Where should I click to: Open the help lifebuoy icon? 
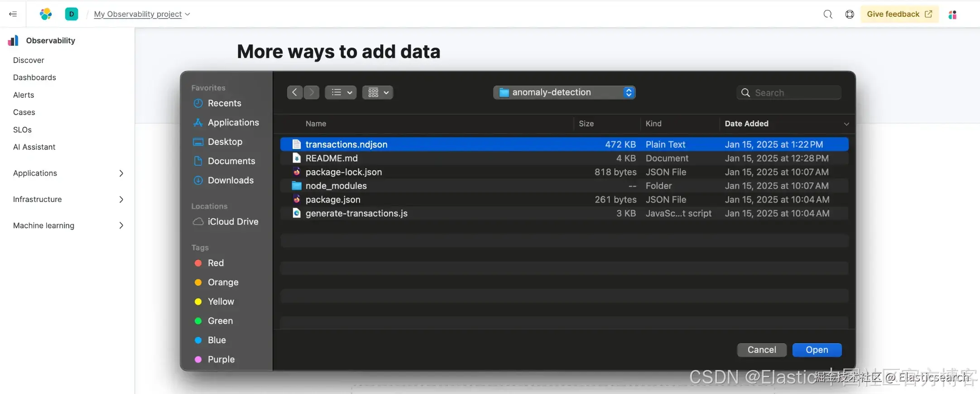tap(850, 14)
